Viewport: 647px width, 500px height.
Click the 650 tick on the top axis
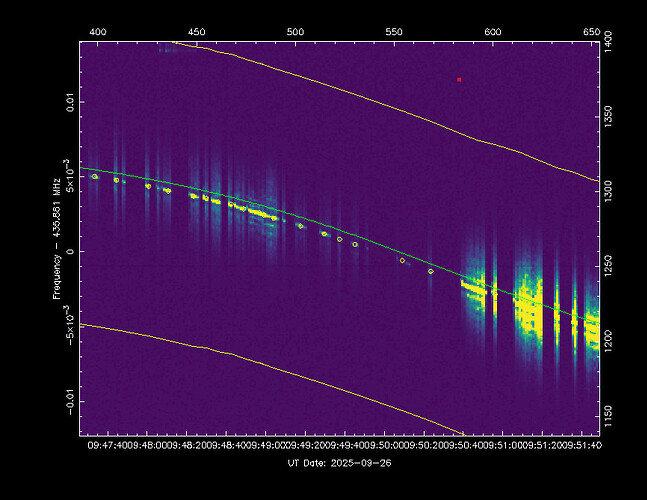(x=590, y=33)
